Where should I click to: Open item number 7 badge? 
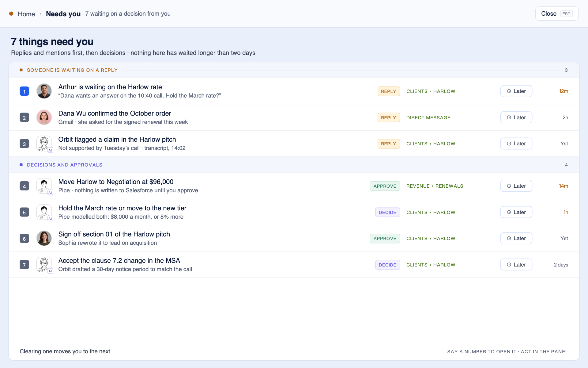tap(24, 265)
